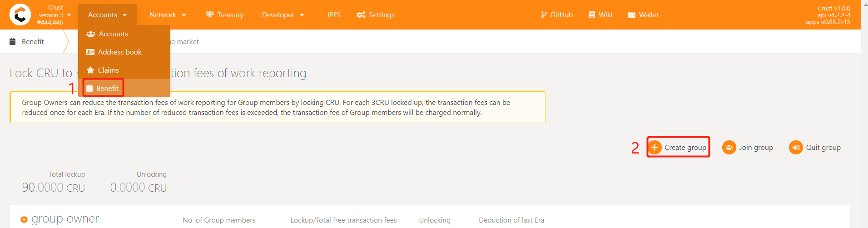Click the plus icon on Create group
This screenshot has width=868, height=228.
click(655, 148)
